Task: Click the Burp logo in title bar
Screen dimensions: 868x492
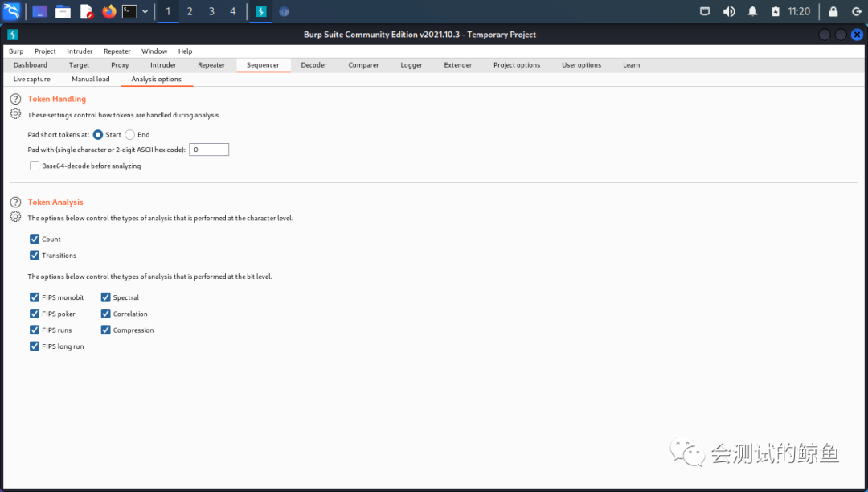Action: tap(13, 35)
